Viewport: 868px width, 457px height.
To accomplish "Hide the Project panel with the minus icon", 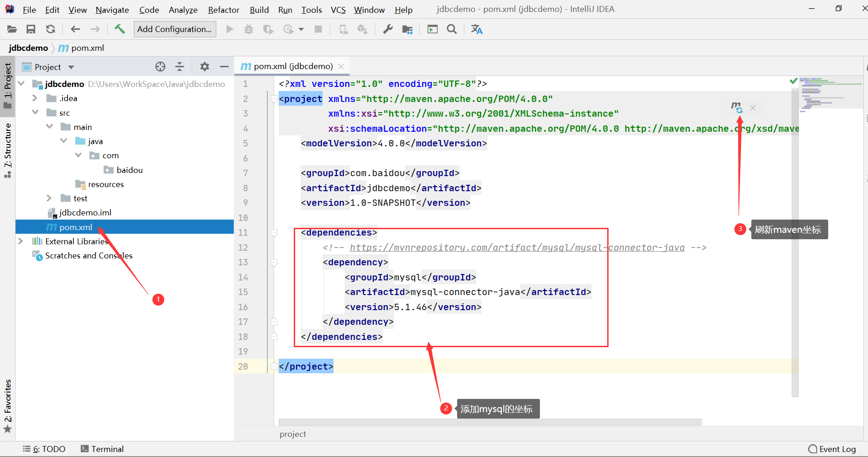I will tap(224, 67).
